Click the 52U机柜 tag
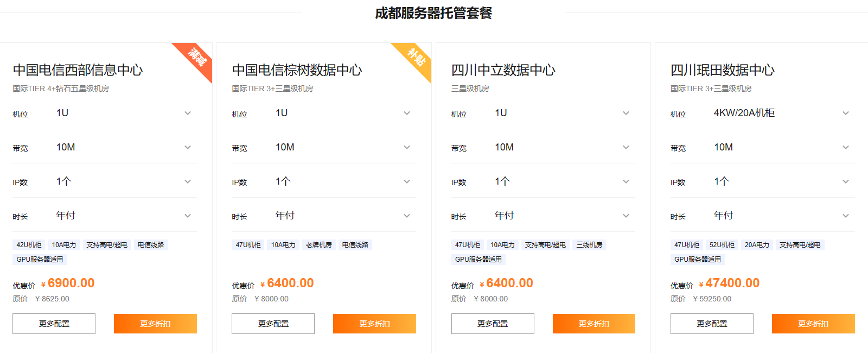The width and height of the screenshot is (868, 353). (x=722, y=245)
